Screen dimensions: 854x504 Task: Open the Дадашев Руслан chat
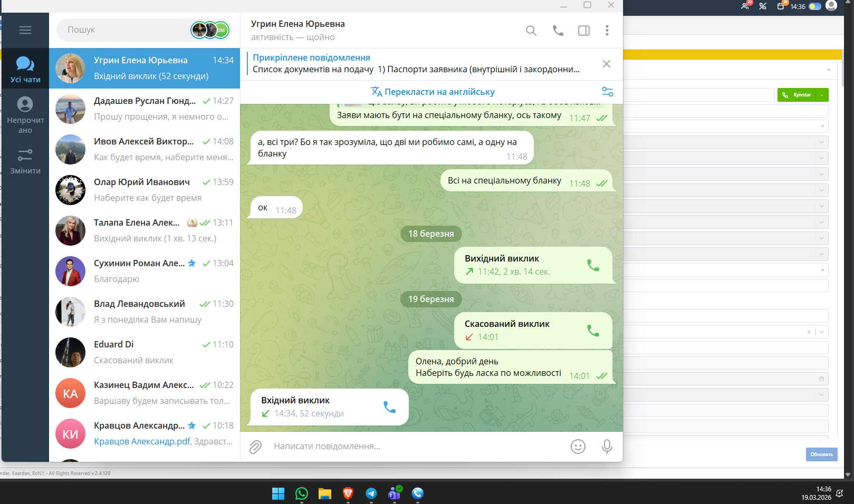[145, 109]
